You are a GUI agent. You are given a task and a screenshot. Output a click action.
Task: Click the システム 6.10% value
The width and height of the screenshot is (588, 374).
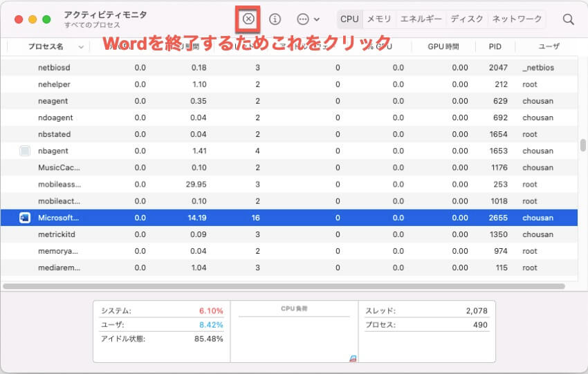[211, 310]
